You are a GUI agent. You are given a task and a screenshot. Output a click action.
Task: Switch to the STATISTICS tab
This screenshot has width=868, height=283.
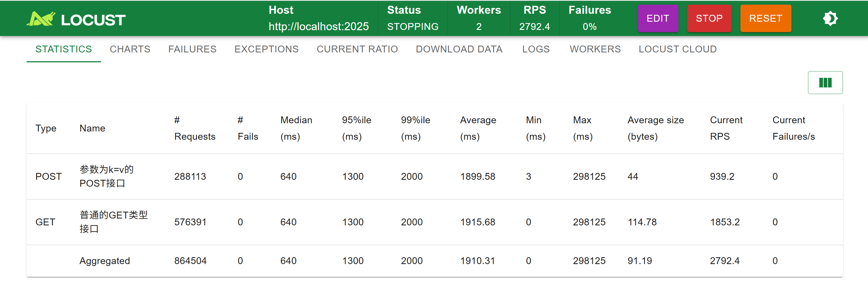[x=64, y=49]
